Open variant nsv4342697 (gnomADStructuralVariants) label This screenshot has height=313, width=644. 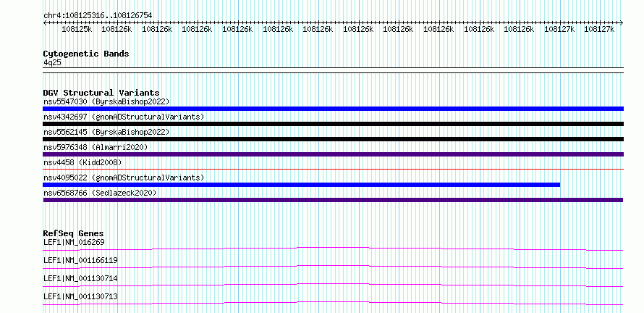click(124, 117)
